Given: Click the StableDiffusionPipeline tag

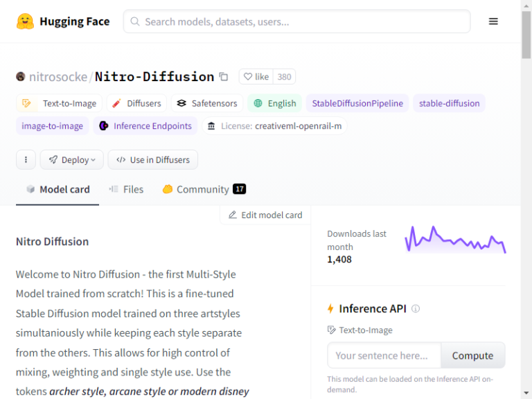Looking at the screenshot, I should (357, 103).
